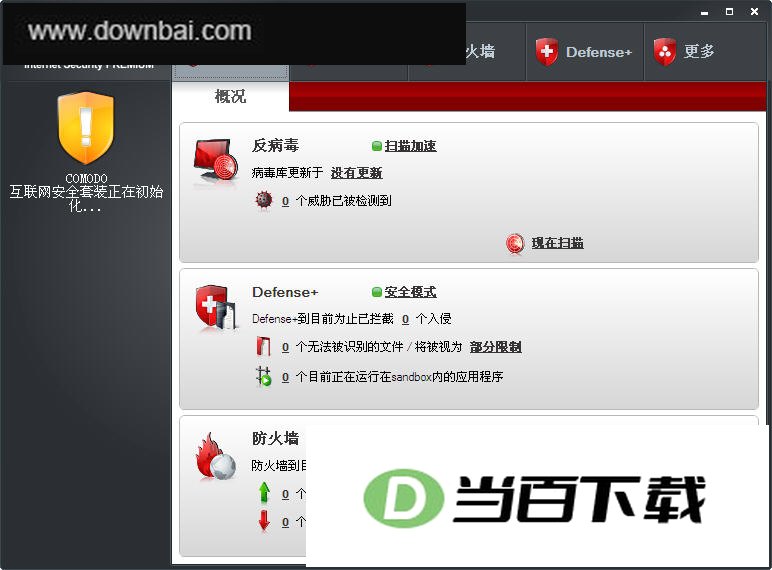This screenshot has height=570, width=772.
Task: Click the Defense+ section shield icon
Action: click(217, 307)
